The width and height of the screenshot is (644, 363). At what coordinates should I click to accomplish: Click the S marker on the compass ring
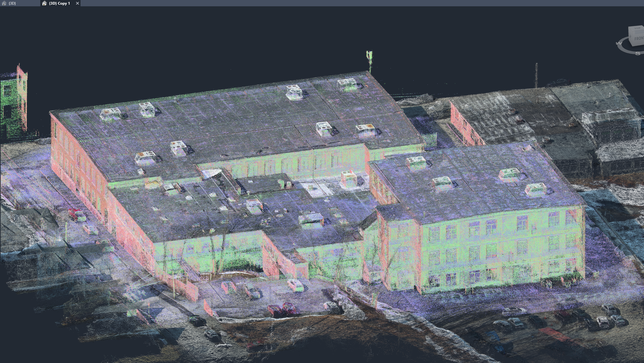(638, 54)
